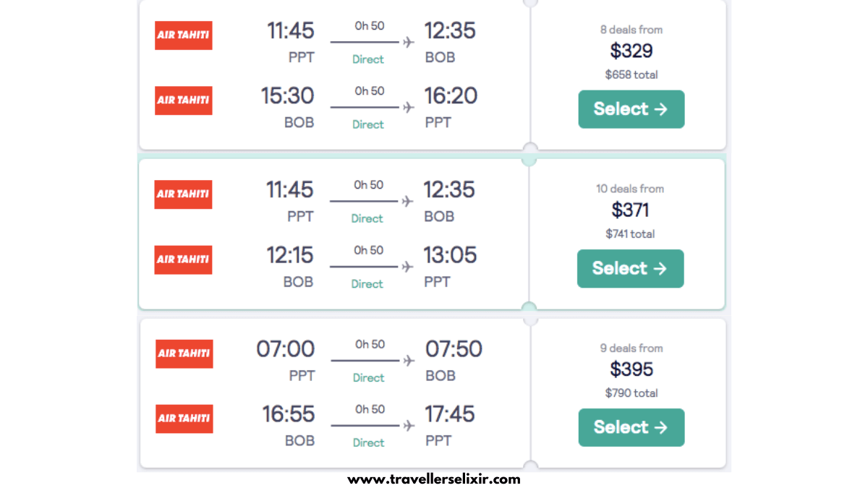Click the plane icon for the 12:15 flight
Viewport: 868px width, 488px height.
click(408, 267)
